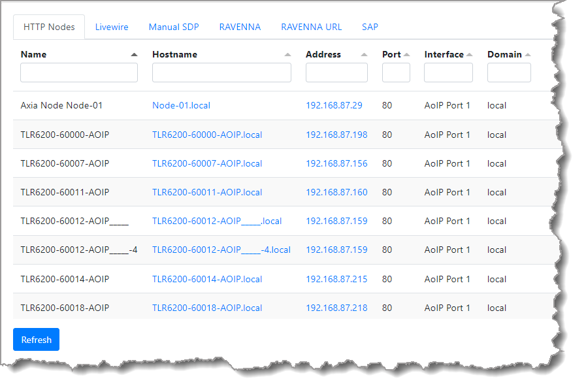Viewport: 586px width, 392px height.
Task: Open the Manual SDP tab
Action: tap(174, 27)
